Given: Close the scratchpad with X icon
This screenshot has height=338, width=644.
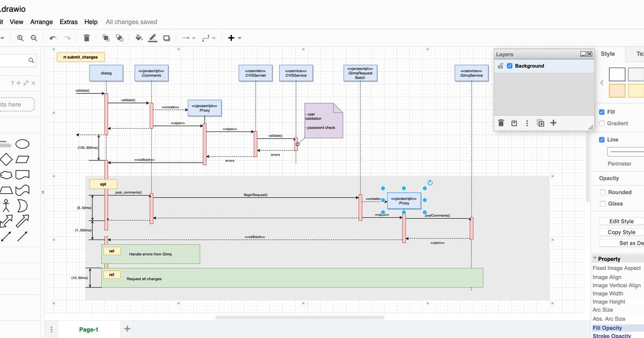Looking at the screenshot, I should tap(33, 83).
